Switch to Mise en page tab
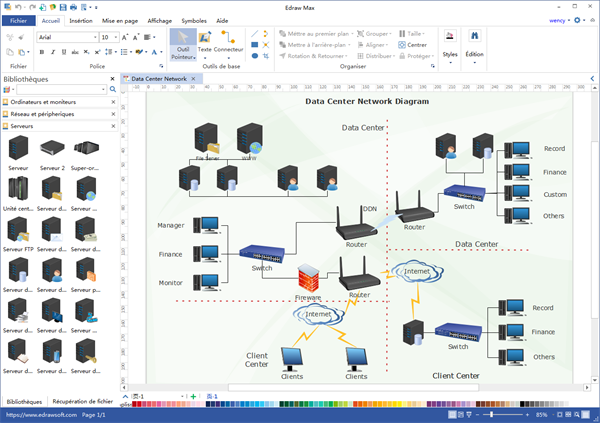Viewport: 600px width, 423px height. pyautogui.click(x=120, y=20)
